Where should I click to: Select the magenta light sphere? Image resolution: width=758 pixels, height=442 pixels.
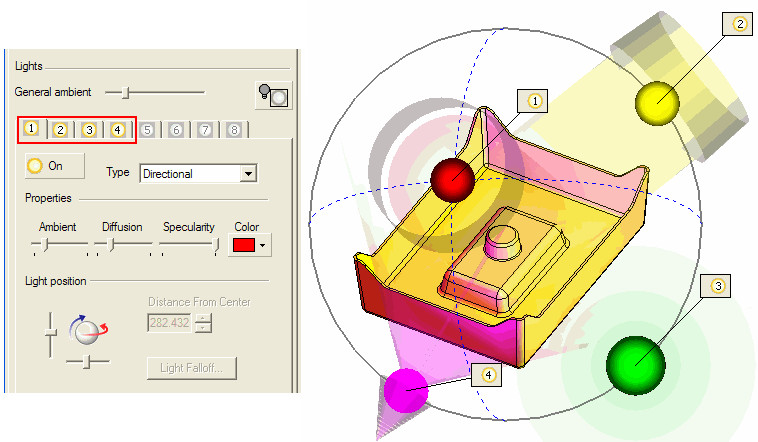pos(406,390)
